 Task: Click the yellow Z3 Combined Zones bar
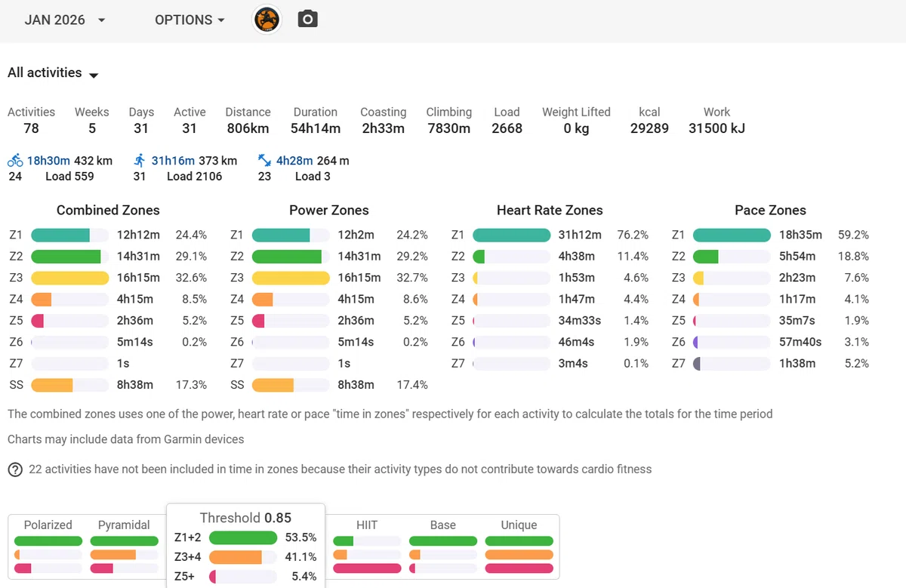[70, 278]
